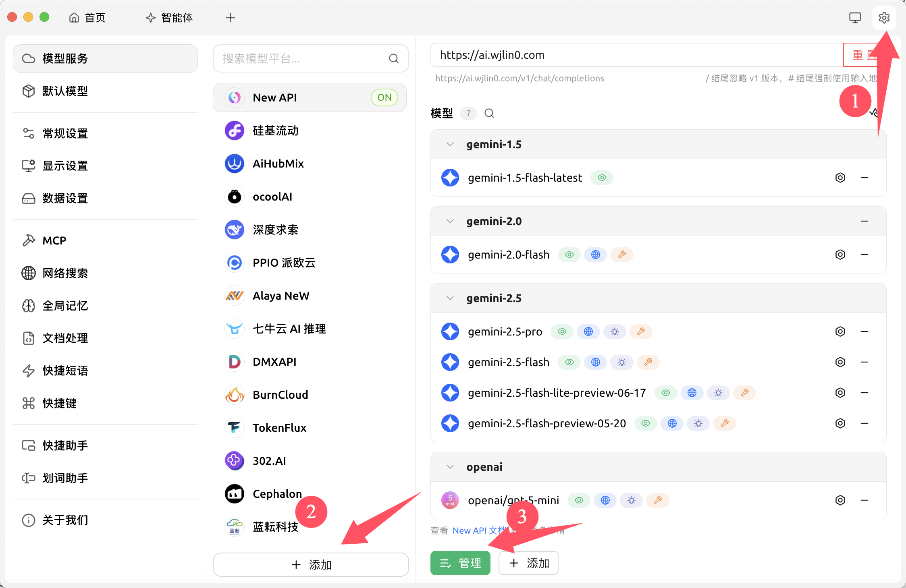Remove openai/gpt-5-mini with minus icon

tap(864, 500)
